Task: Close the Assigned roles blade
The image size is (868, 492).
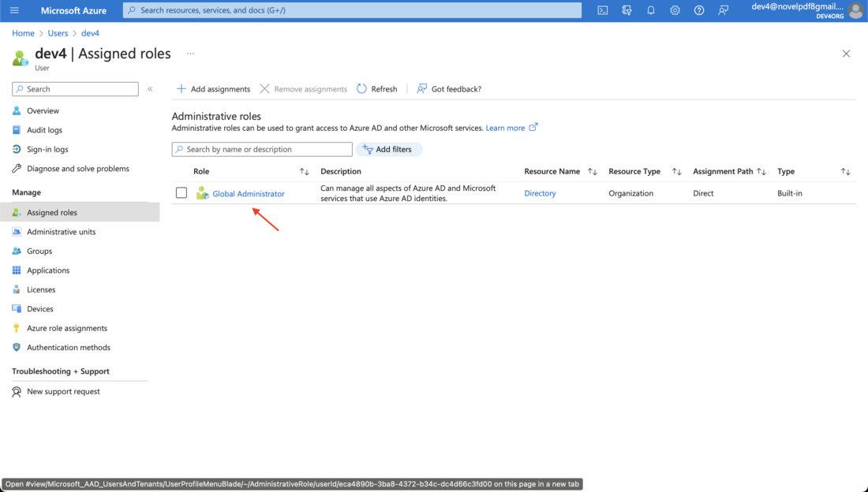Action: tap(846, 54)
